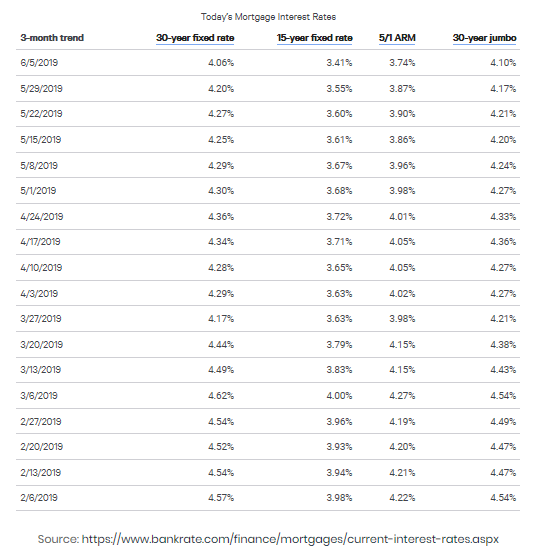Select the 5/29/2019 date cell

[41, 89]
